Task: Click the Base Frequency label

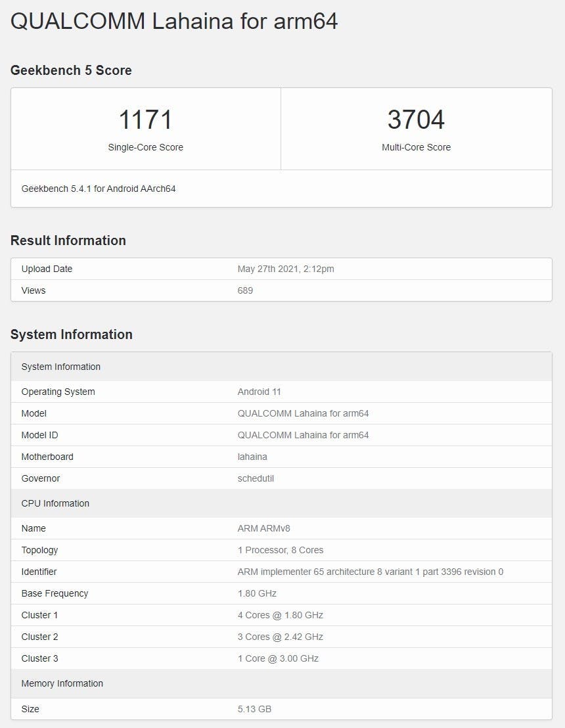Action: (x=55, y=593)
